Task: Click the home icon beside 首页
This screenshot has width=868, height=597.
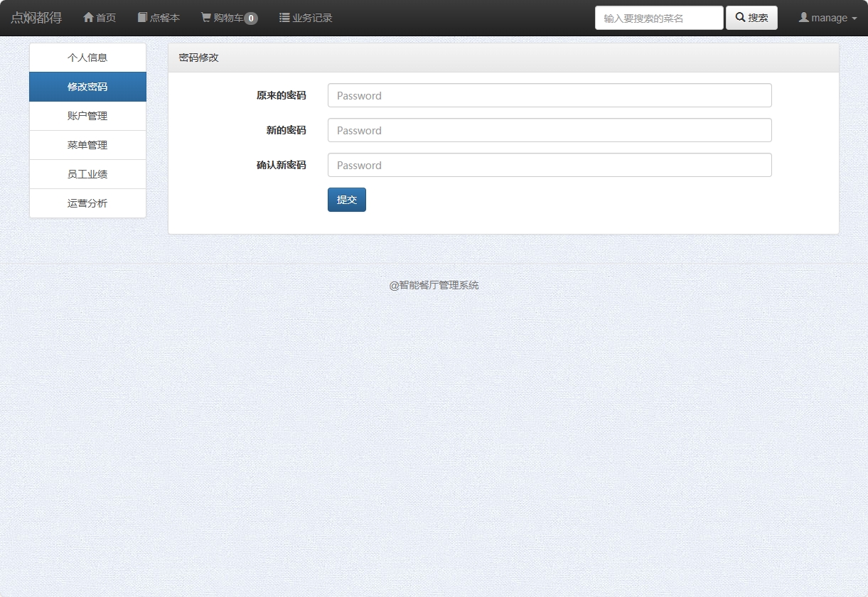Action: tap(89, 18)
